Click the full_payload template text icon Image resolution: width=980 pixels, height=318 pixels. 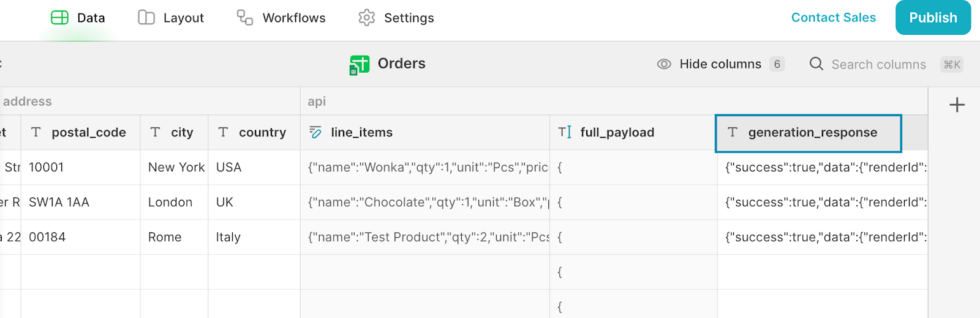click(x=565, y=132)
